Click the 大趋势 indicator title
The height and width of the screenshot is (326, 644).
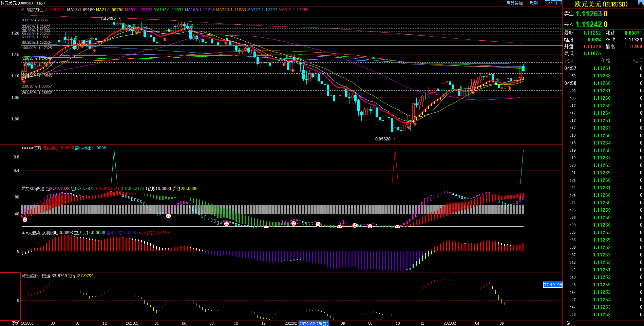[34, 233]
